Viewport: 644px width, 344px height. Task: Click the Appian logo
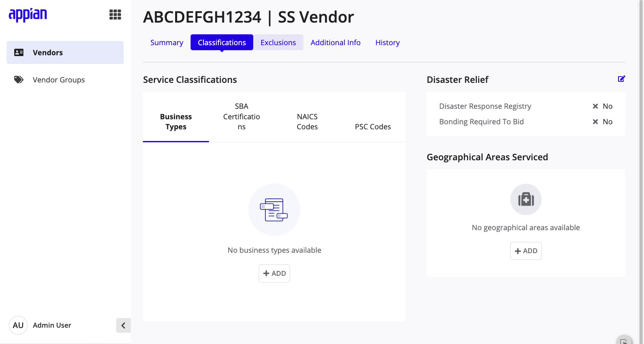pyautogui.click(x=28, y=15)
